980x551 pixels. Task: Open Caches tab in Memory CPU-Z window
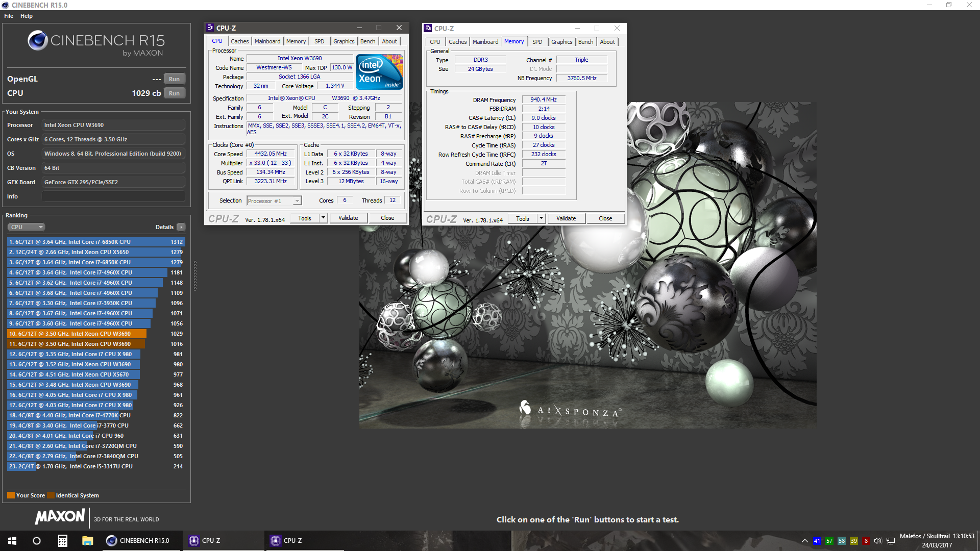[x=457, y=42]
